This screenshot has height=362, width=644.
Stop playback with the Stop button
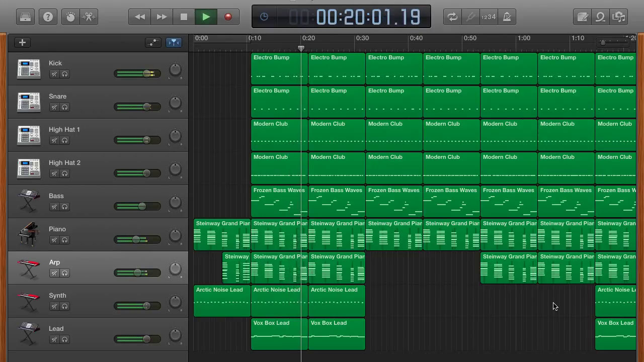[184, 17]
